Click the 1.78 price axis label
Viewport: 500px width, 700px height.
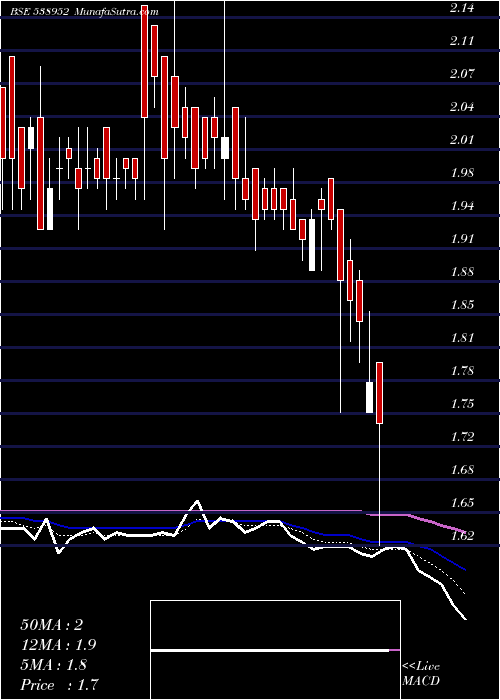[x=462, y=371]
